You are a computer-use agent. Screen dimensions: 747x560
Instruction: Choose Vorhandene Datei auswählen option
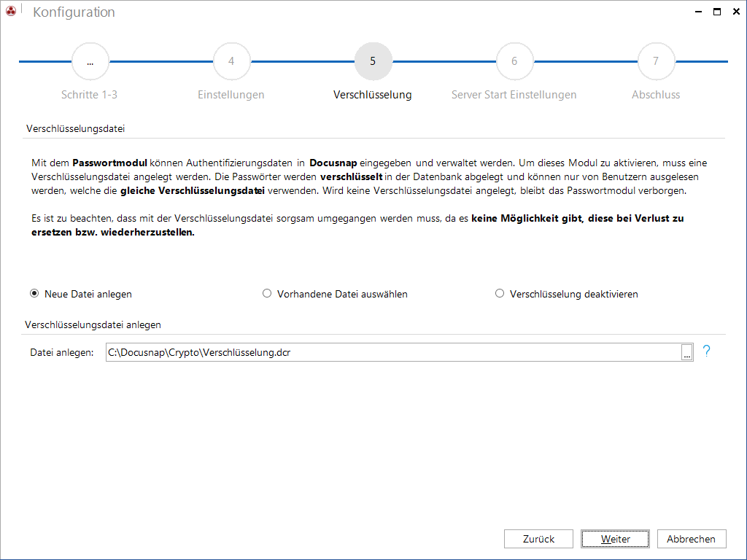(x=267, y=293)
